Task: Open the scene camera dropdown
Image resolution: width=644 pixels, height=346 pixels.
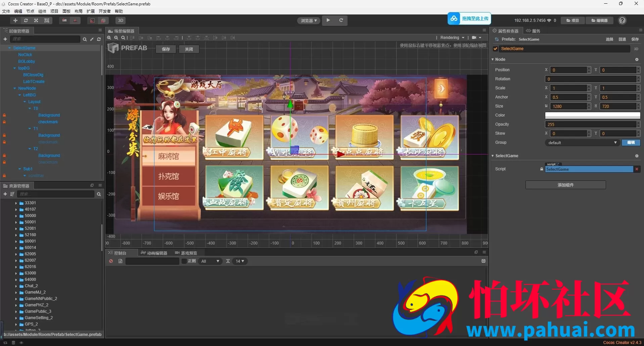Action: coord(476,38)
